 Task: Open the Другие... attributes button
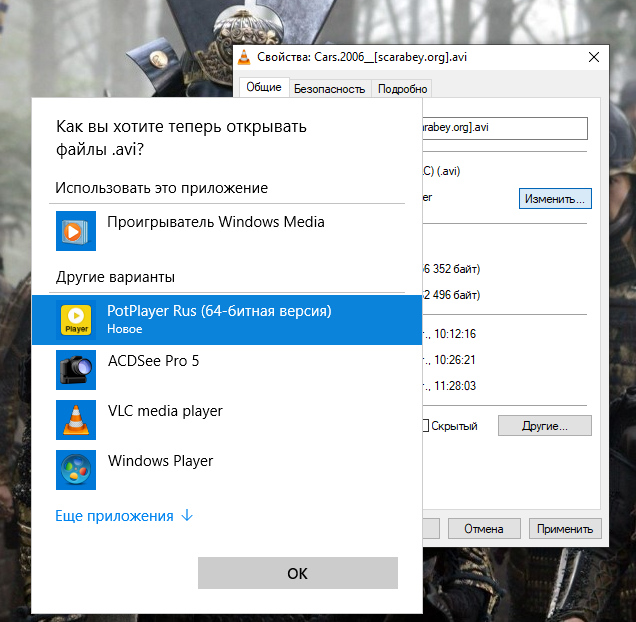[544, 426]
